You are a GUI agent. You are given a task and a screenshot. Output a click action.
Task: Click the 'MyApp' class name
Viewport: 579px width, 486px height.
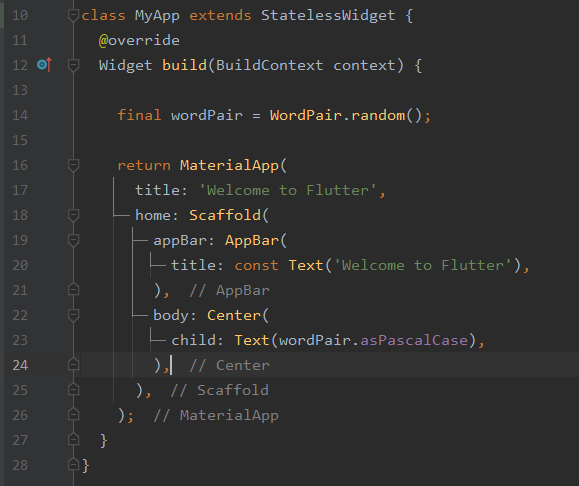tap(157, 16)
